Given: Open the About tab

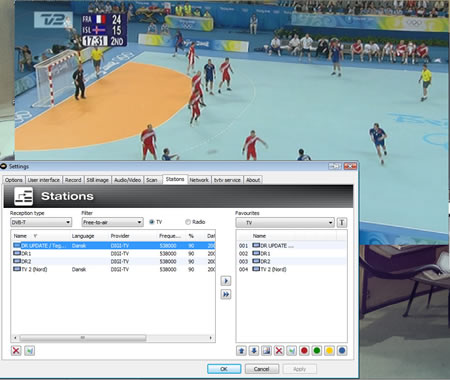Looking at the screenshot, I should [253, 180].
